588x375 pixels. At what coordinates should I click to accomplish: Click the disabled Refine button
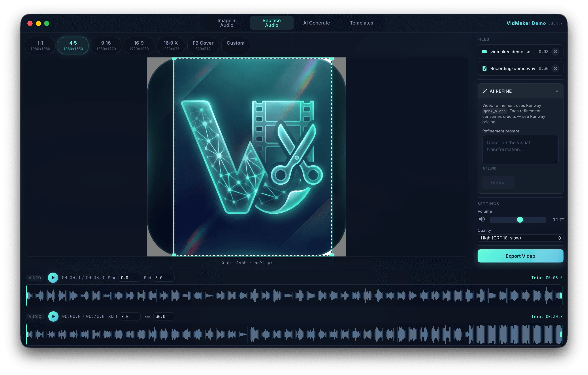(498, 183)
